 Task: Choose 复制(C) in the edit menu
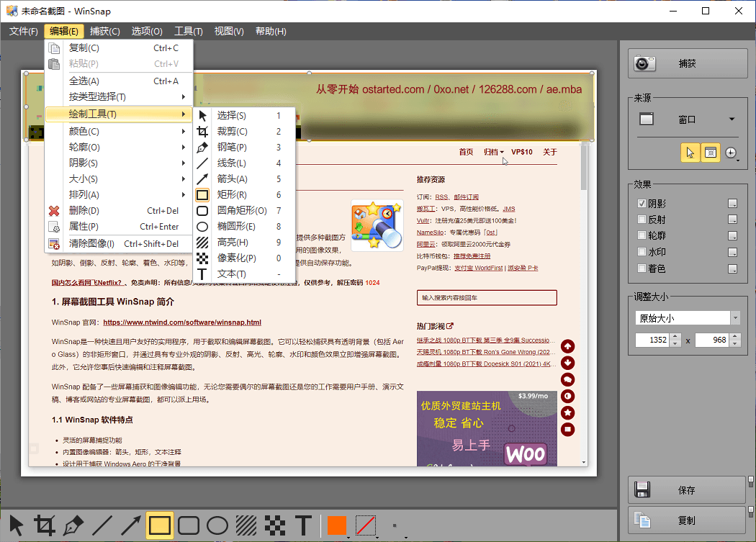pos(119,48)
